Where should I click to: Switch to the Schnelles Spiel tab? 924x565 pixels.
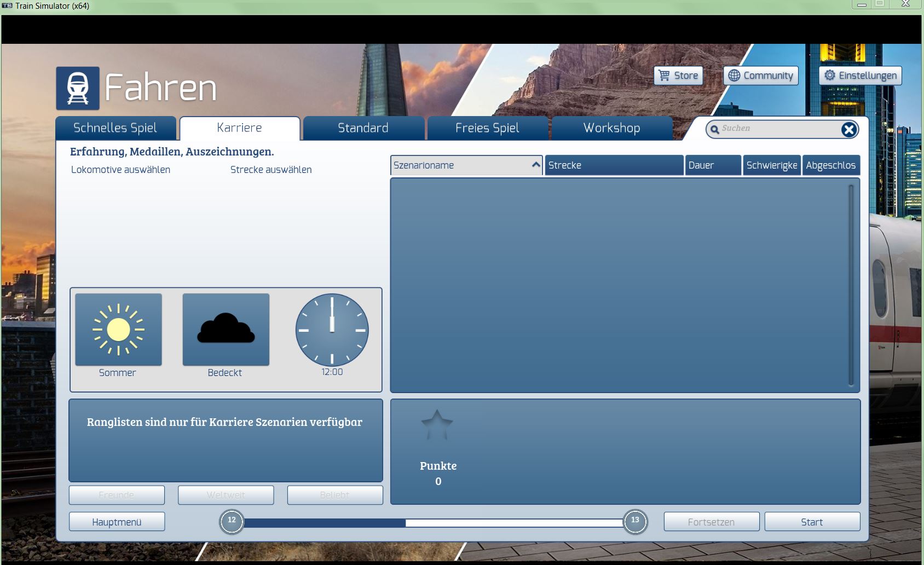pos(116,128)
